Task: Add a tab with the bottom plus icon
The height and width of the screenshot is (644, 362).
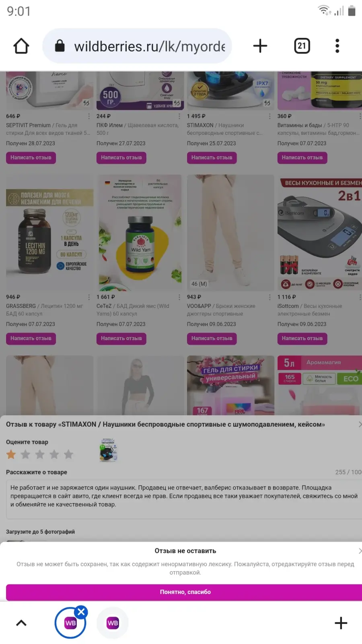Action: click(x=341, y=623)
